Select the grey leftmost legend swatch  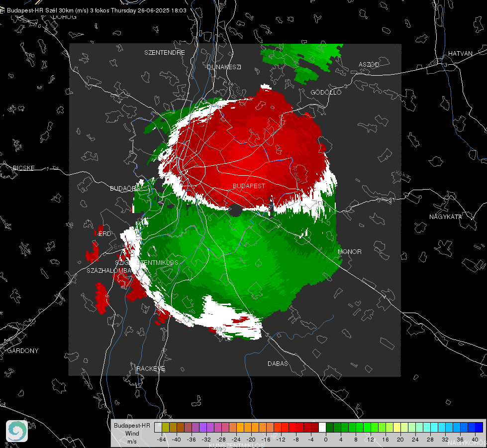pyautogui.click(x=158, y=427)
